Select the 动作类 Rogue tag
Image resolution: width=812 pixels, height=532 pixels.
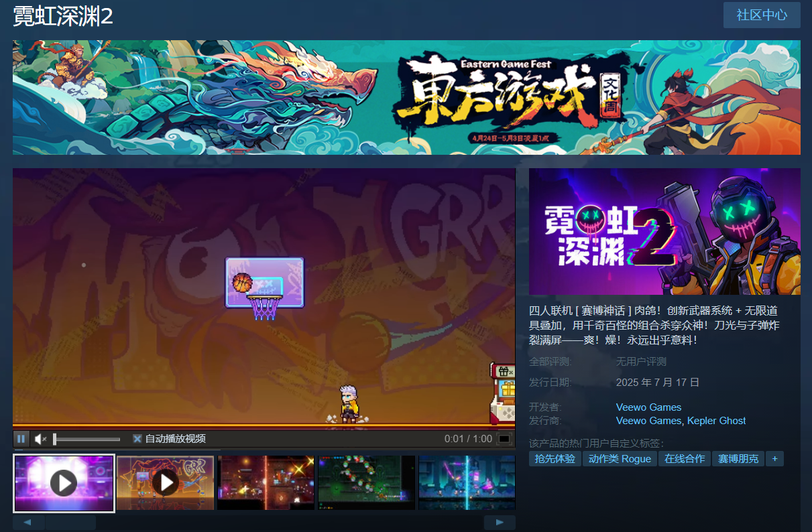click(x=620, y=459)
